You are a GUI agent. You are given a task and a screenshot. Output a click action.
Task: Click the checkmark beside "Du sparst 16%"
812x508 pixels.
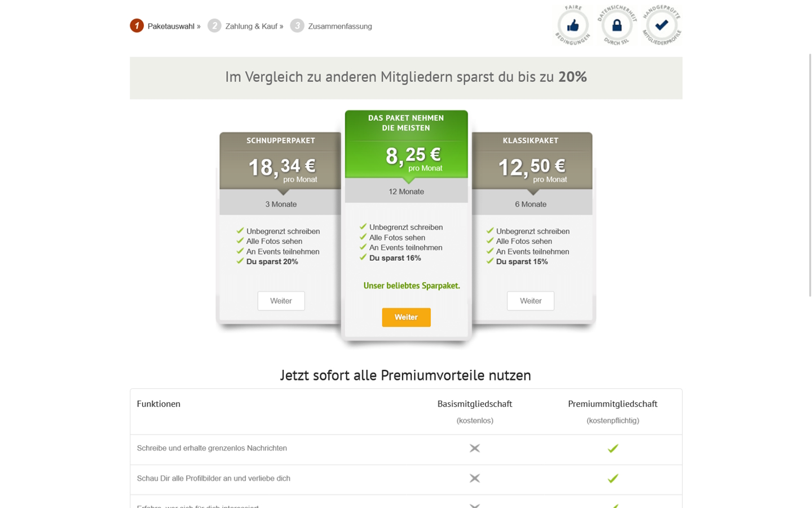tap(362, 257)
